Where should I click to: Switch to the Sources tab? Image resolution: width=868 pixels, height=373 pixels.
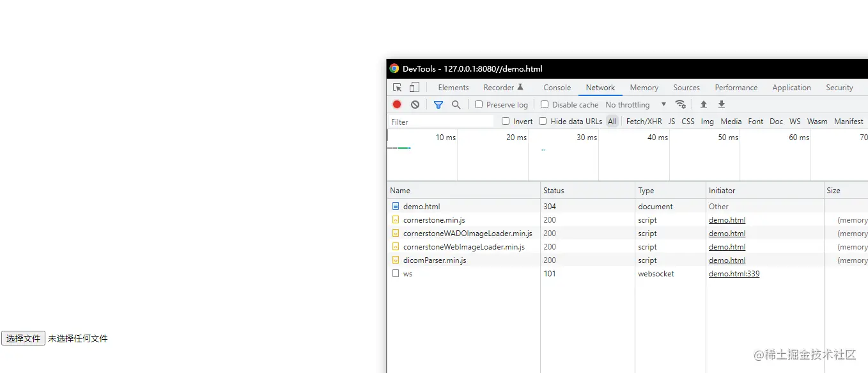(x=686, y=88)
